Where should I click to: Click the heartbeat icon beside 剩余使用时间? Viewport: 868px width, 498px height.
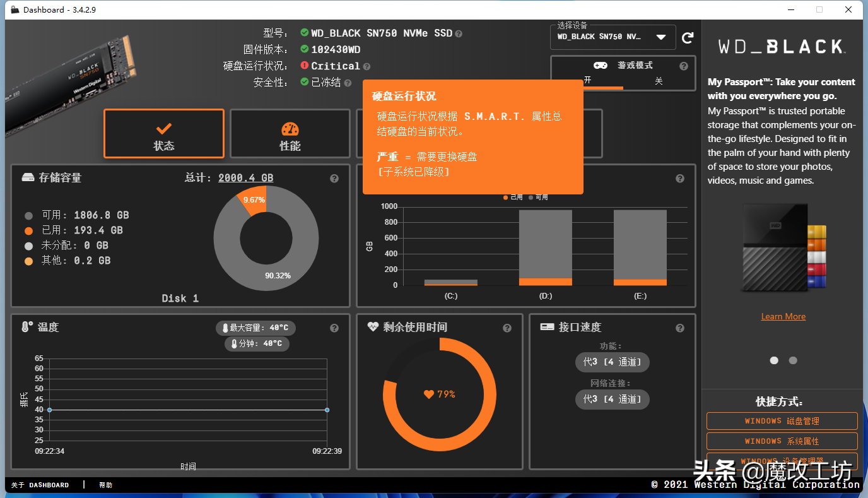pos(373,327)
